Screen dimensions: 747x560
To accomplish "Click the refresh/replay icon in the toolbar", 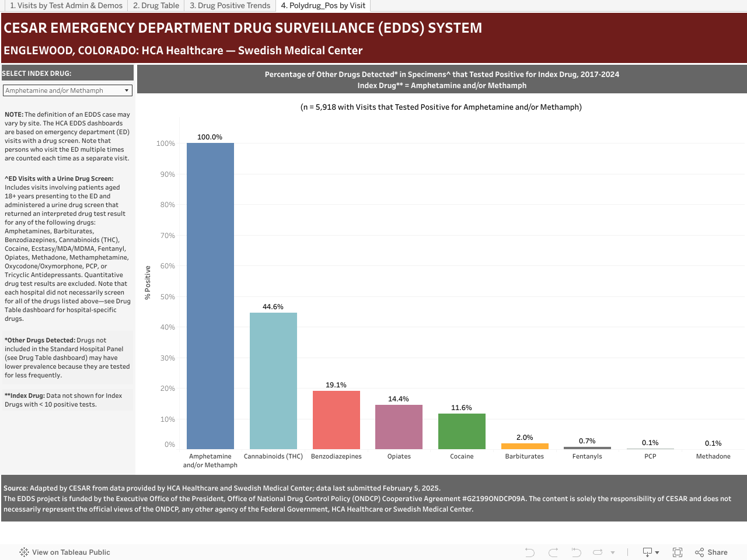I will (x=598, y=552).
